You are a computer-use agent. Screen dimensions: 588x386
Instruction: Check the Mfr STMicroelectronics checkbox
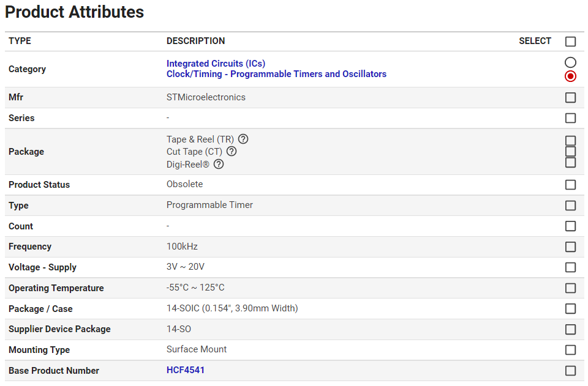coord(570,97)
